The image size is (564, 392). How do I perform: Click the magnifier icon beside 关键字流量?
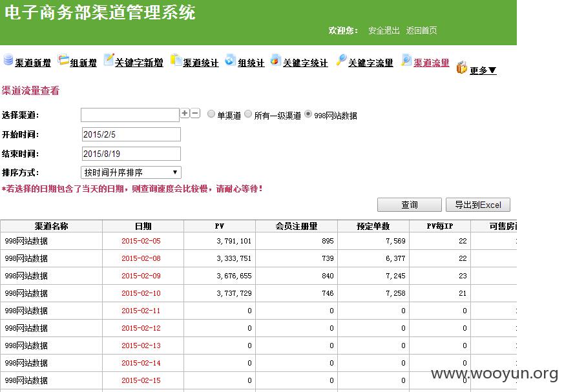pyautogui.click(x=341, y=59)
